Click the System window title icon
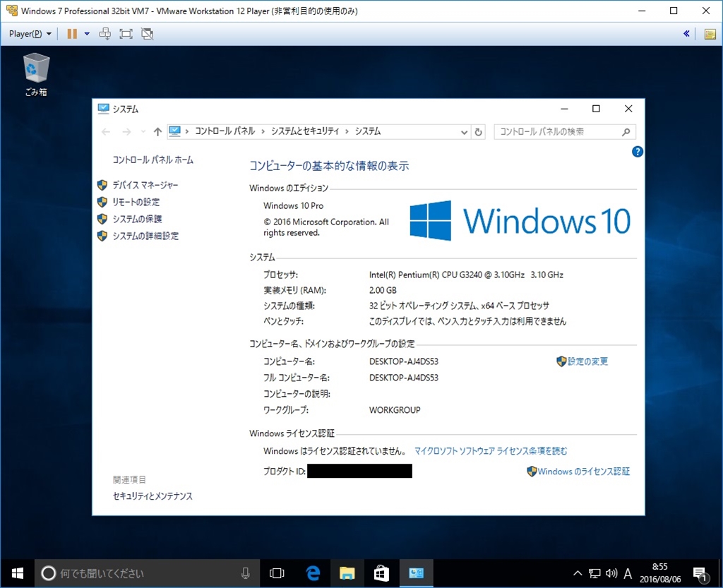 point(103,109)
